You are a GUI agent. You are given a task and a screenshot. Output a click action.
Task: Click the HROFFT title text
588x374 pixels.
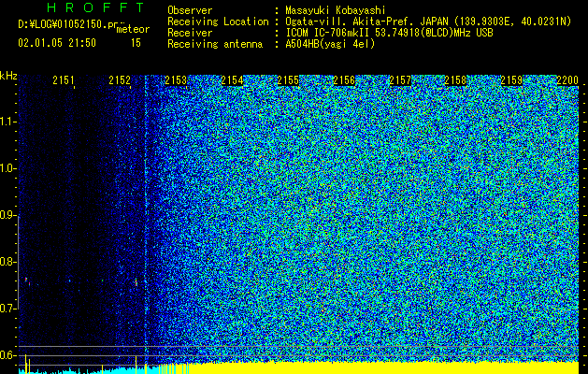95,7
